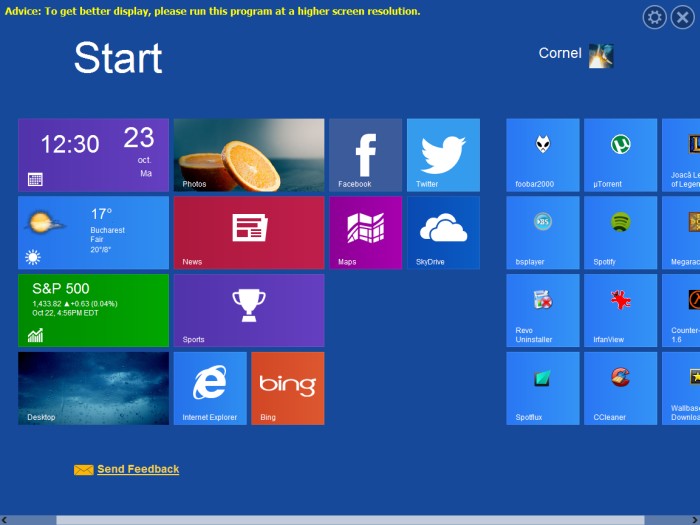Click the scrollbar left arrow
The width and height of the screenshot is (700, 525).
pyautogui.click(x=4, y=521)
